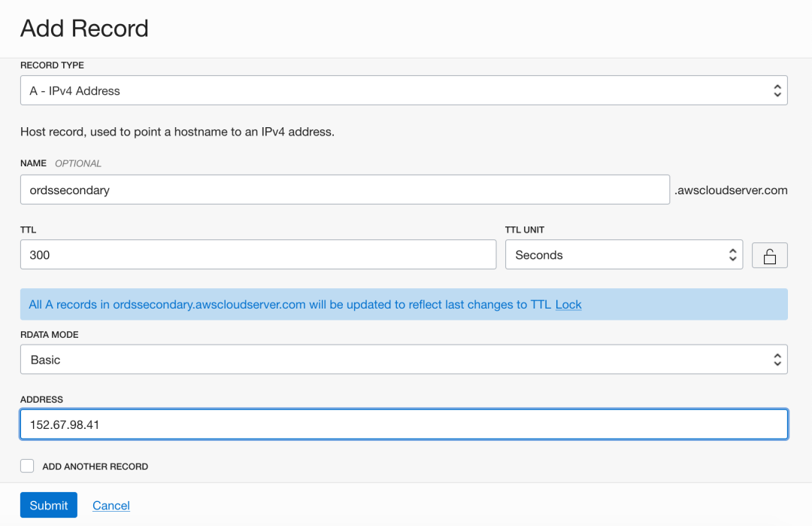Click the ADD ANOTHER RECORD label text

coord(95,467)
